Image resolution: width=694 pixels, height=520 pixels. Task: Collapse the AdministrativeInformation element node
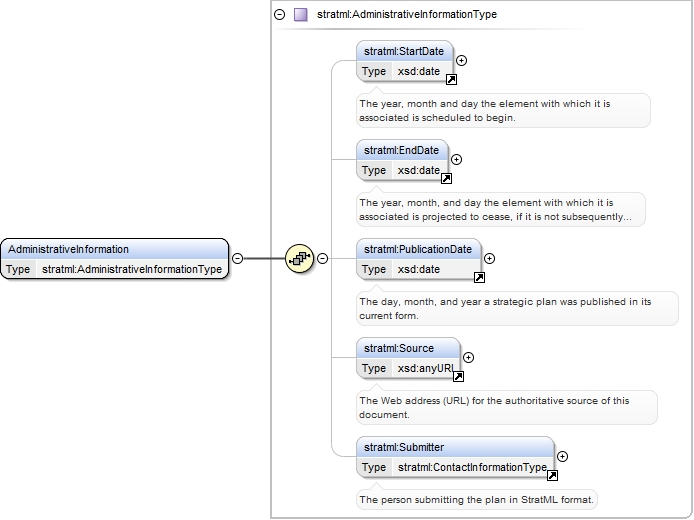point(238,258)
